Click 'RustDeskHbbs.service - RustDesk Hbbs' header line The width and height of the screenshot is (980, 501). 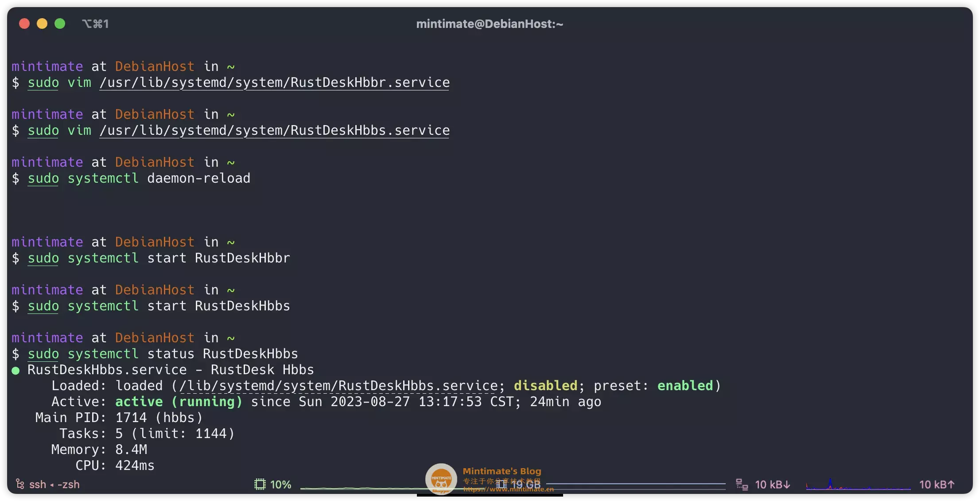click(x=171, y=370)
